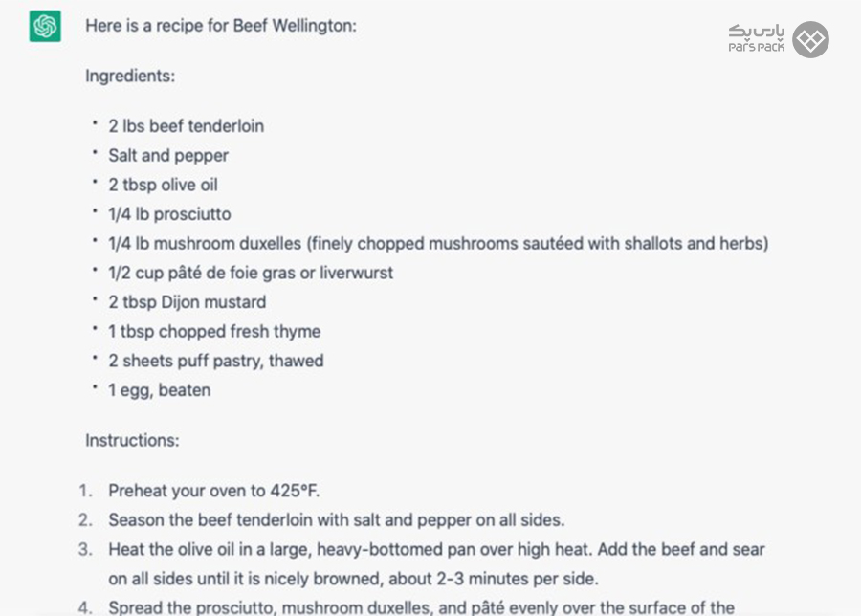Click the ChatGPT logo avatar icon
The image size is (861, 616).
45,26
